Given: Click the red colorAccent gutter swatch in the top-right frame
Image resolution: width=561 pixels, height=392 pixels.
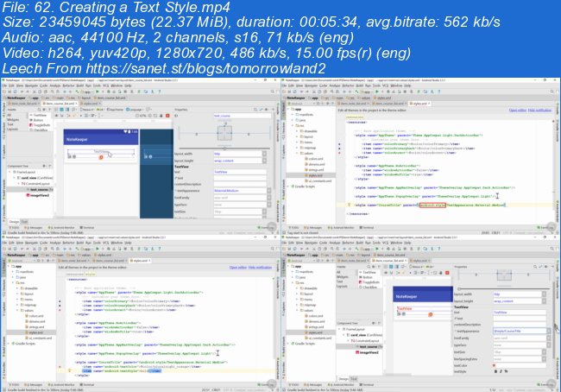Looking at the screenshot, I should click(x=339, y=153).
